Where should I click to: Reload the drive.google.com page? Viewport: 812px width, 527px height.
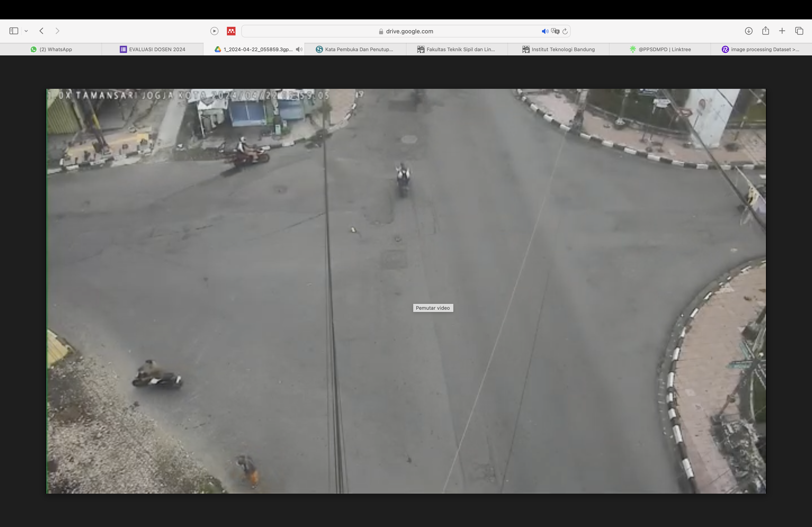(x=565, y=31)
